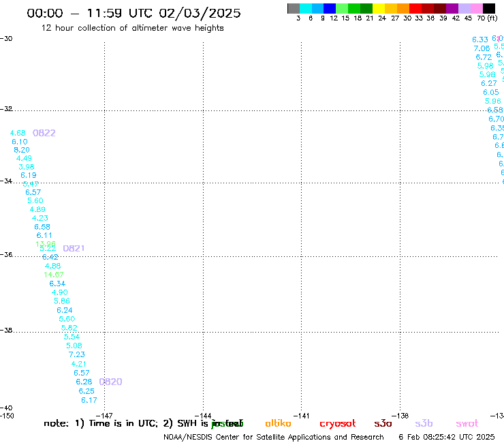This screenshot has height=443, width=504.
Task: Click the black swatch ending the color bar
Action: point(488,8)
